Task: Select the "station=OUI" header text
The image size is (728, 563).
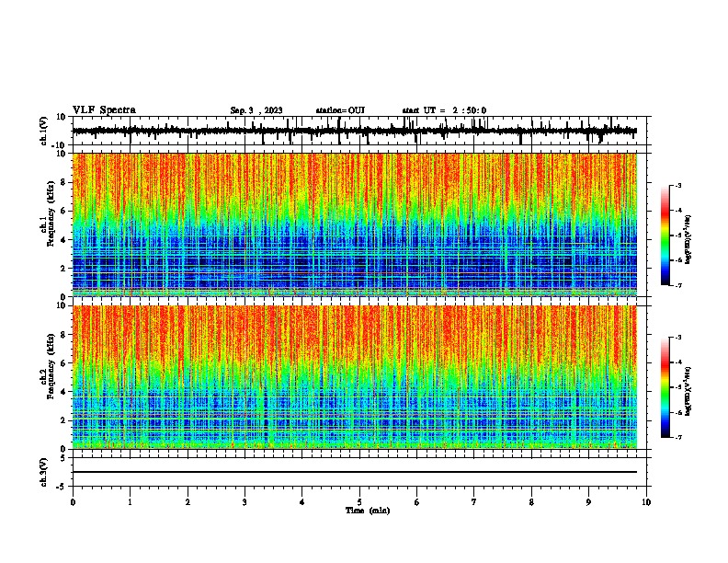Action: pyautogui.click(x=340, y=110)
